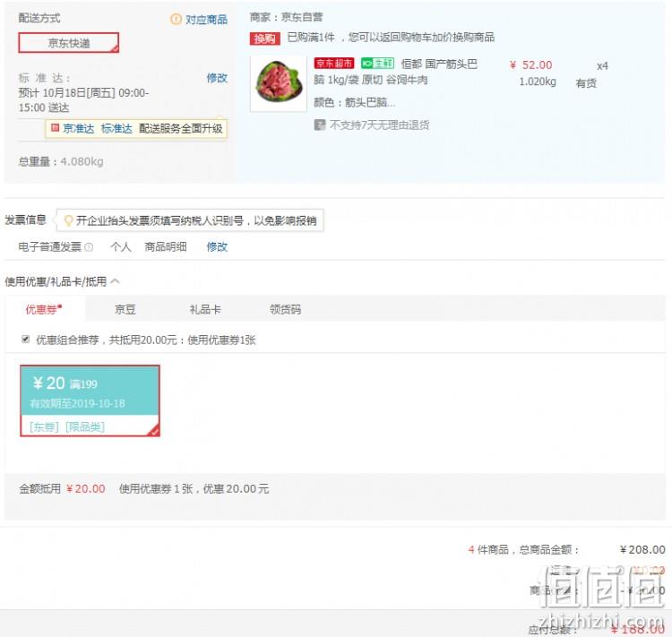Uncheck the 优惠组合推荐 checkbox
Screen dimensions: 672x637
click(x=26, y=340)
